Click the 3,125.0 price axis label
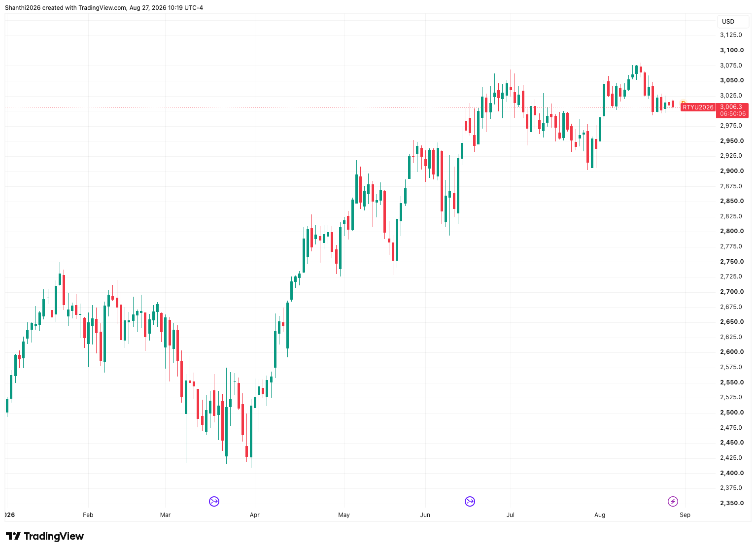This screenshot has height=551, width=756. [731, 35]
